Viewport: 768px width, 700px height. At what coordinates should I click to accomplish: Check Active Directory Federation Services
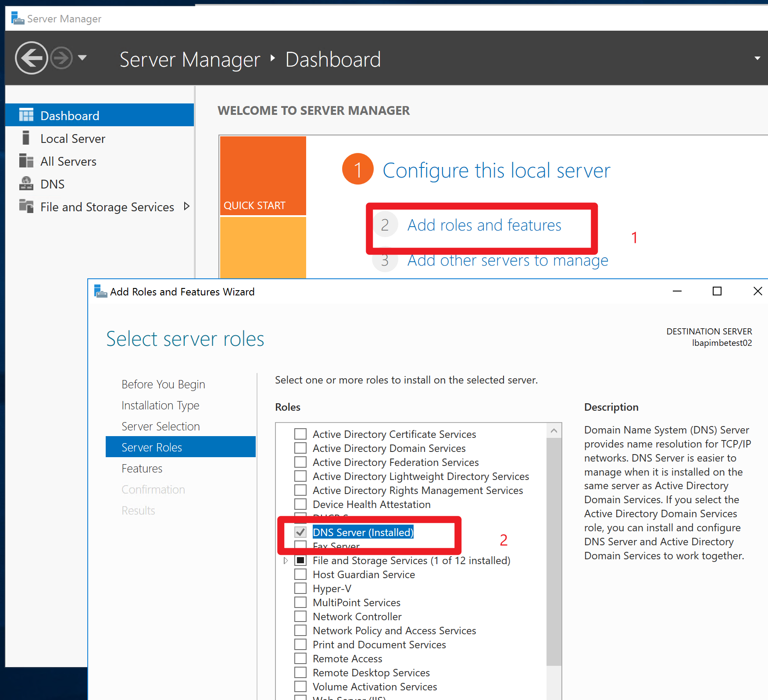pyautogui.click(x=300, y=462)
